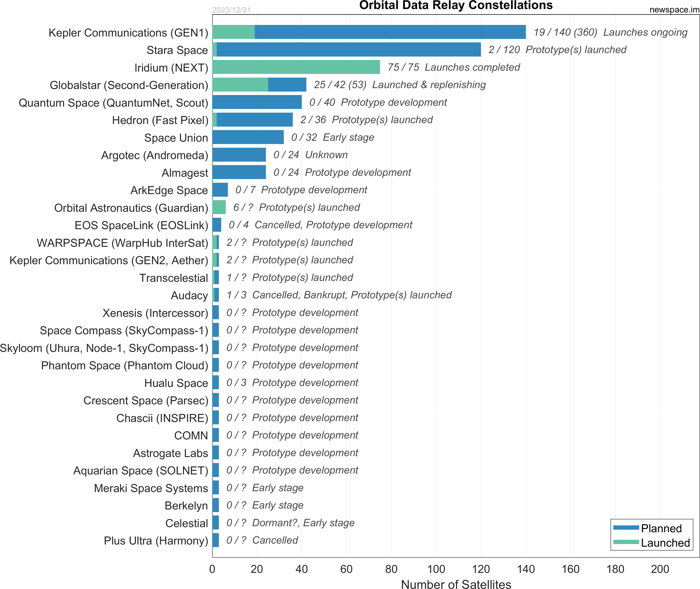Click the Planned legend color swatch
Image resolution: width=700 pixels, height=589 pixels.
(x=626, y=528)
